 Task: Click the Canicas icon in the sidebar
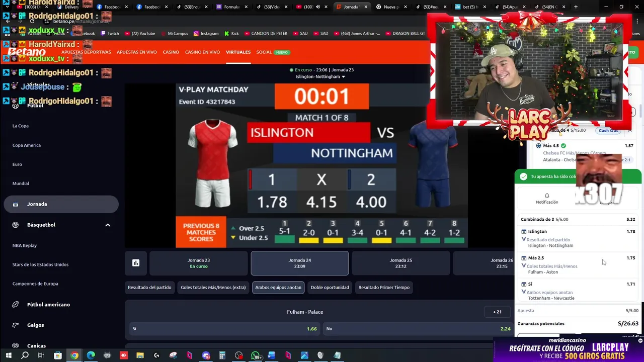coord(16,346)
